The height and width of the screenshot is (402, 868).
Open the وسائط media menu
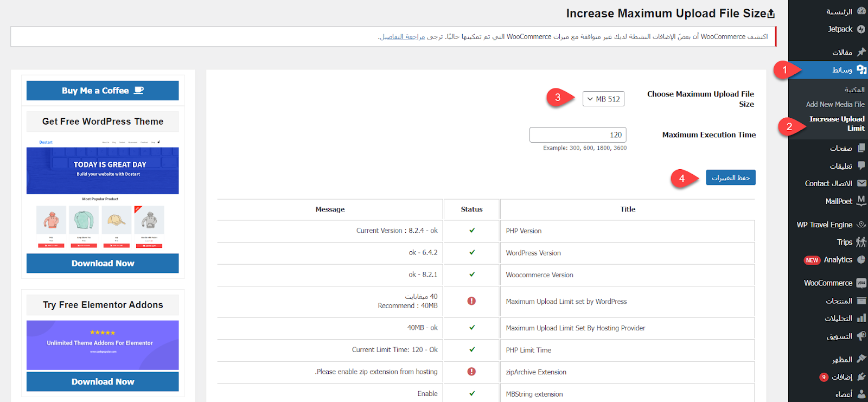click(x=842, y=69)
